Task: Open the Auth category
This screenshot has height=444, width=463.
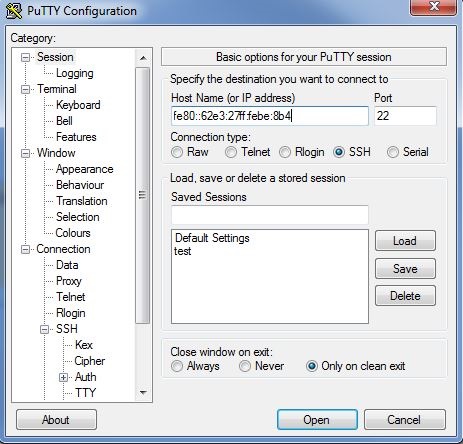Action: click(x=86, y=377)
